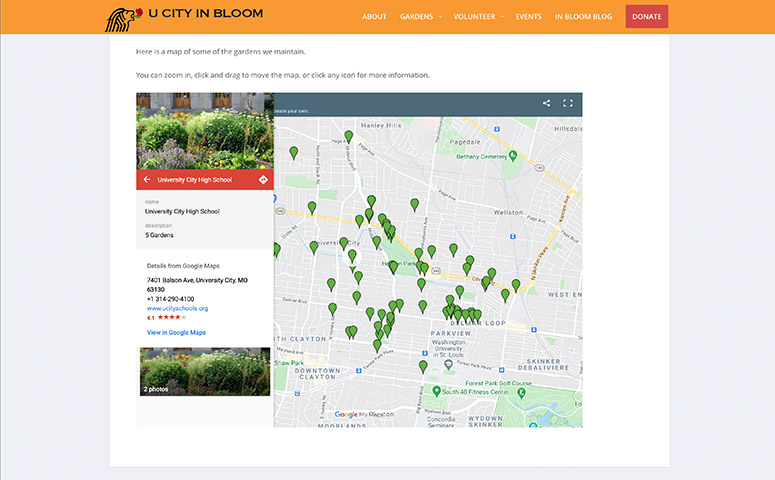Click the Bethany Cemetery map marker

coord(513,156)
